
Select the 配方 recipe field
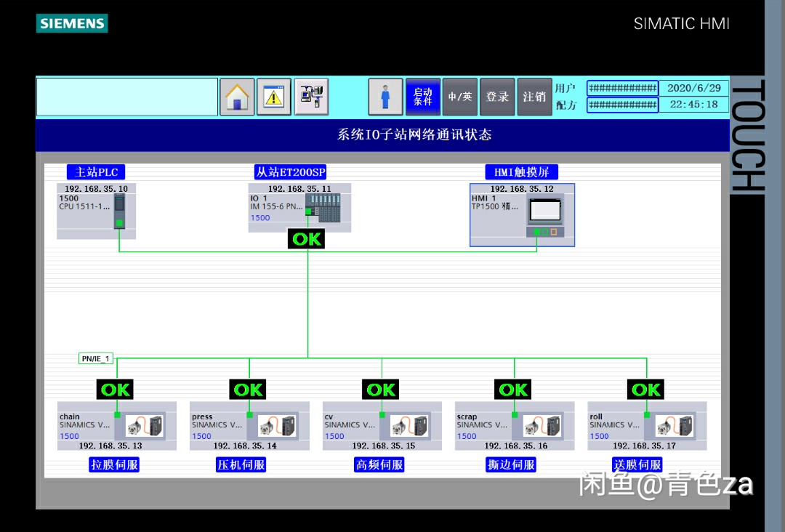622,105
